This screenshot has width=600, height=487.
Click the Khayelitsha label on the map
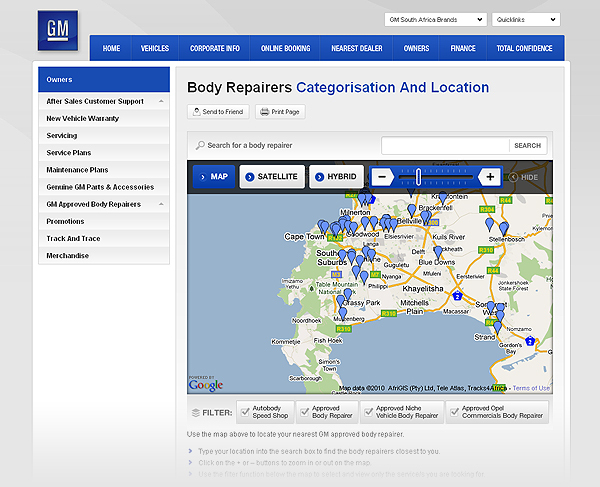423,289
